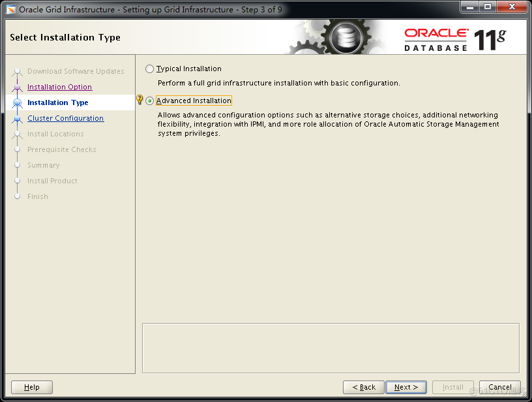Click the window title text in title bar
The image size is (532, 402).
[151, 10]
